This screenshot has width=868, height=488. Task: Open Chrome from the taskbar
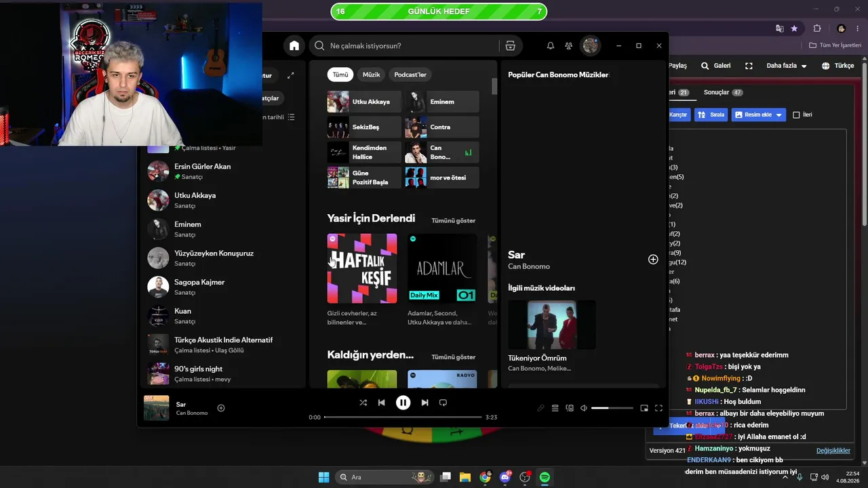point(485,477)
